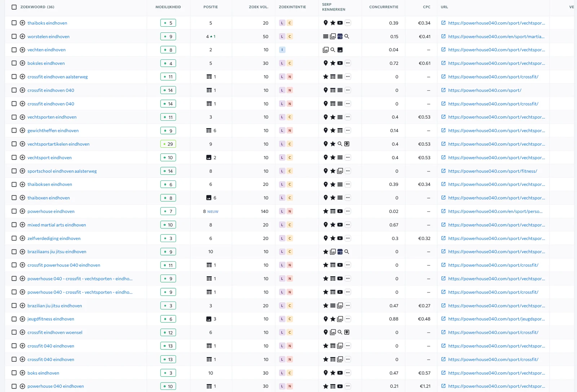Check brazilian jiu jitsu eindhoven checkbox

(14, 306)
